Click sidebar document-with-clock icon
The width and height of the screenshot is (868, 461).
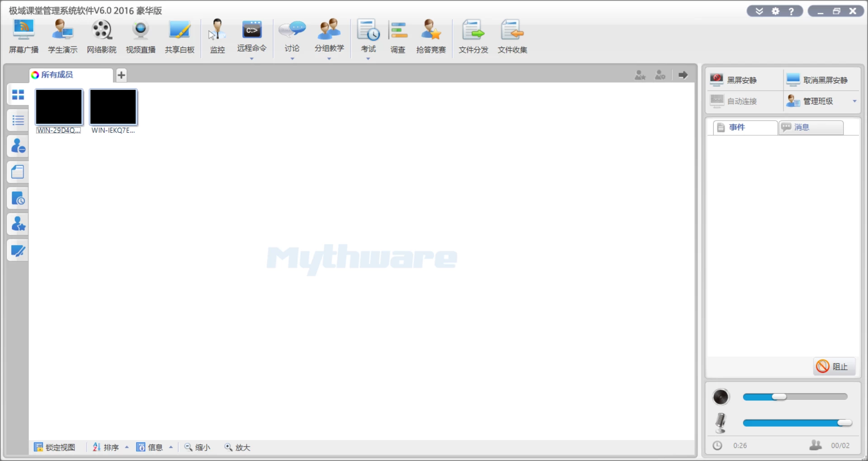[18, 198]
